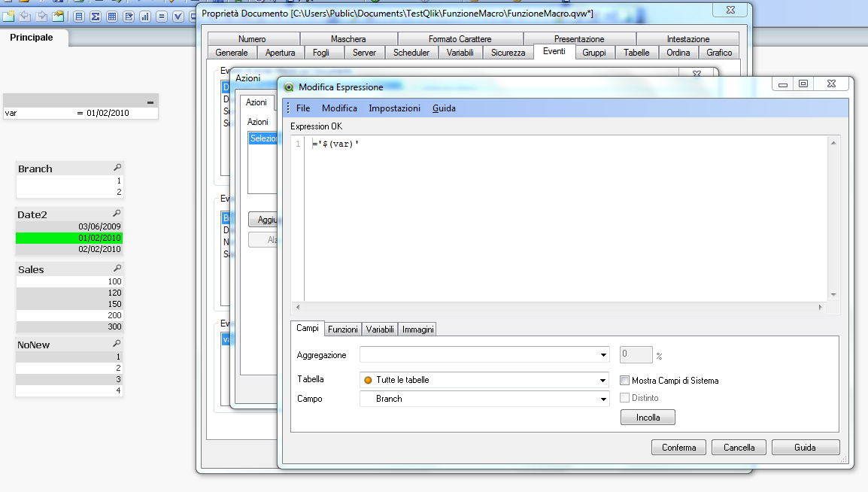Switch to the Variabili tab in editor
Image resolution: width=868 pixels, height=492 pixels.
380,330
